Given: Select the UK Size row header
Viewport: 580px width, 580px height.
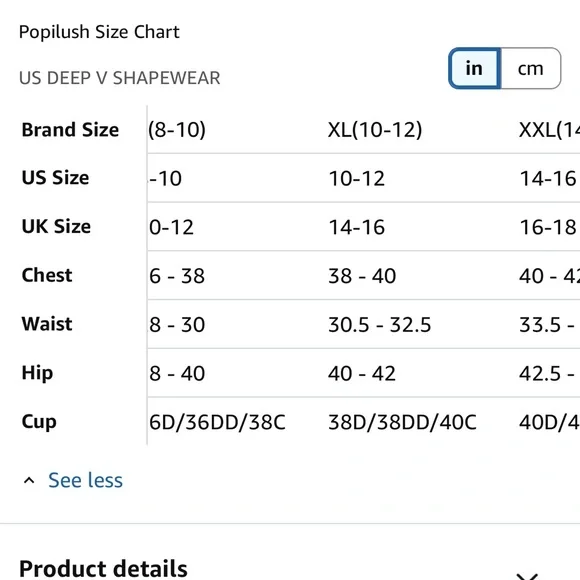Looking at the screenshot, I should tap(56, 226).
